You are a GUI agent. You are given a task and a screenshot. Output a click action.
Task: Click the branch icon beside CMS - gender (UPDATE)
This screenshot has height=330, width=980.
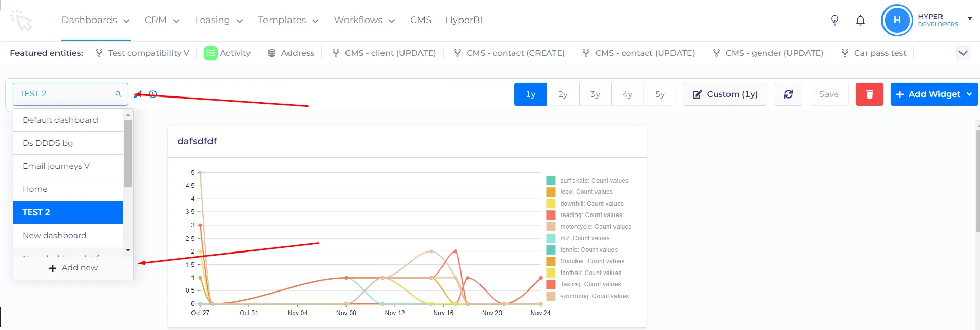716,53
